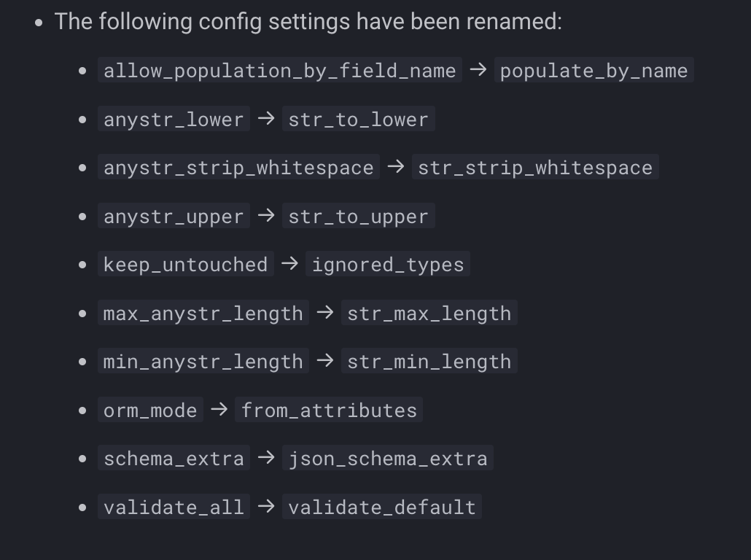Viewport: 751px width, 560px height.
Task: Select the str_strip_whitespace code label
Action: (x=534, y=168)
